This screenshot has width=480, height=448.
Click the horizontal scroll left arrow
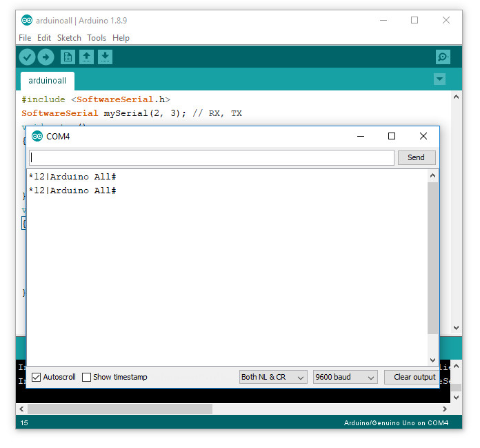[x=21, y=409]
